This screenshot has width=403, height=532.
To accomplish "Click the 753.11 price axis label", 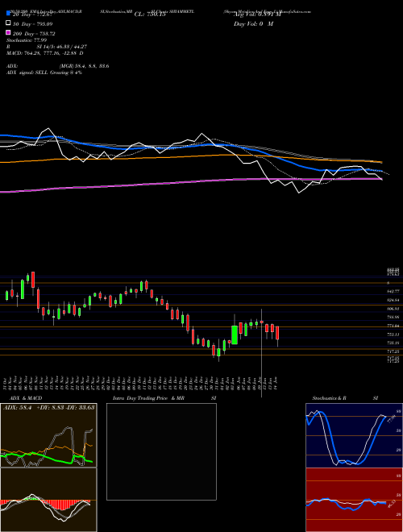I will point(393,335).
